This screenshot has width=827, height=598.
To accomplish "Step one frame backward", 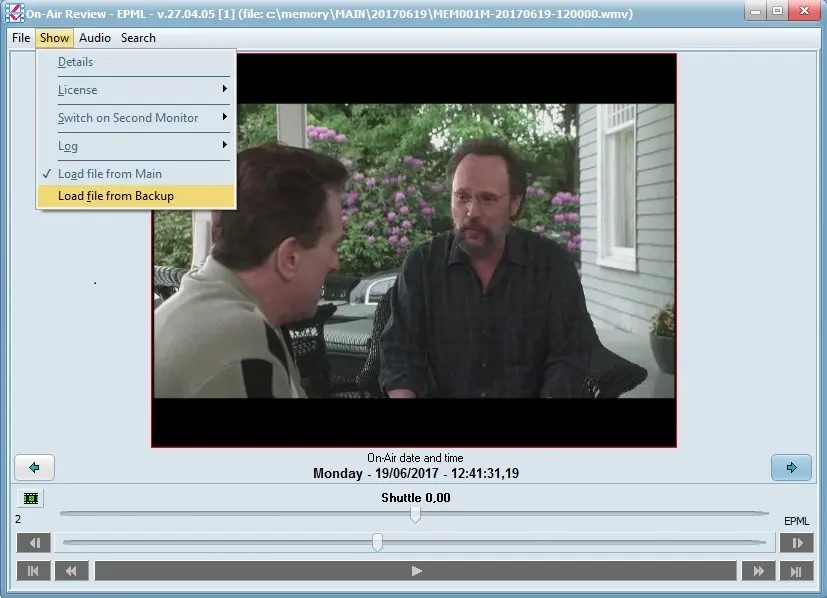I will click(x=34, y=543).
